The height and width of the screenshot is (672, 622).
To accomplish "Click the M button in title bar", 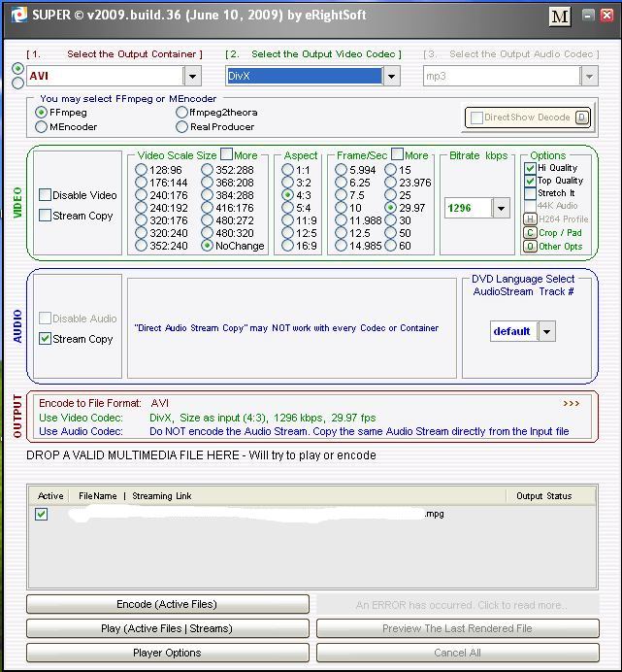I will pos(560,17).
